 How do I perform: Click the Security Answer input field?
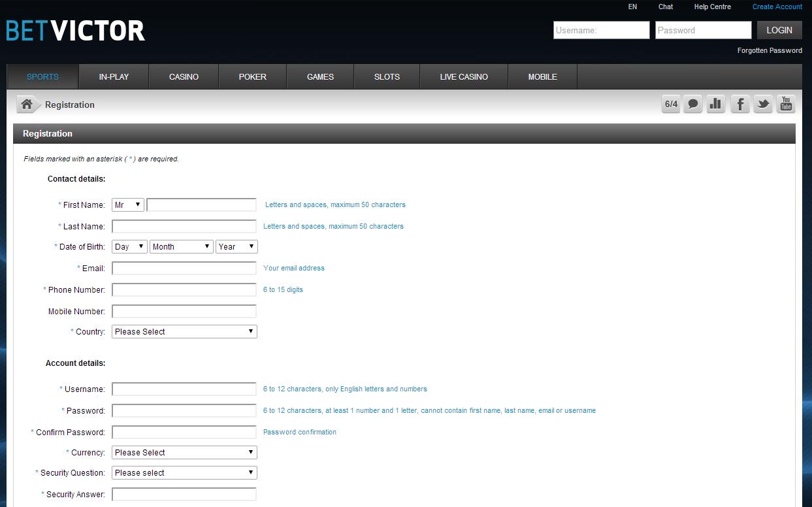184,495
